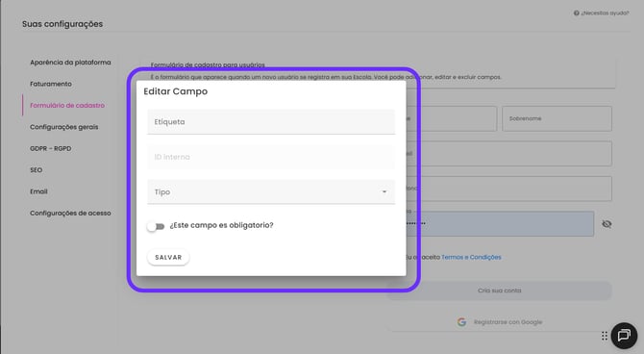Screen dimensions: 644x354
Task: Open SEO settings section
Action: (37, 170)
